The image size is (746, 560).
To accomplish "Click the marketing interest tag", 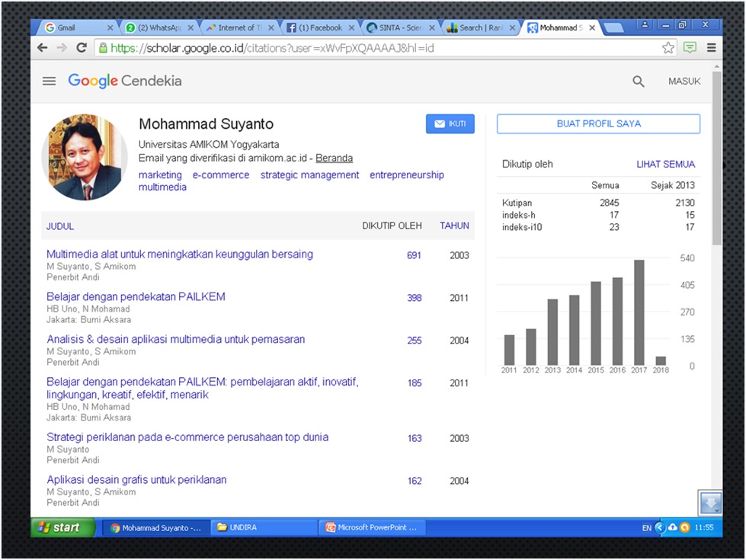I will (x=160, y=175).
